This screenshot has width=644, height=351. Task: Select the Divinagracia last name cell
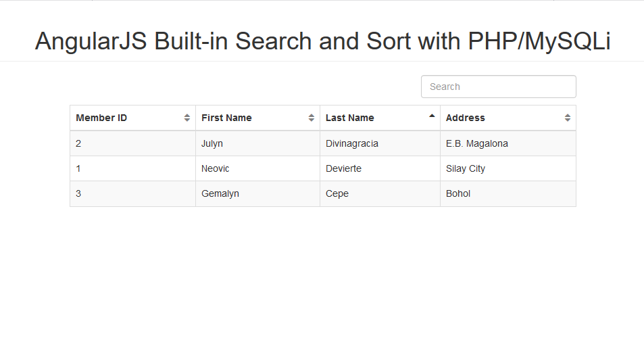380,143
